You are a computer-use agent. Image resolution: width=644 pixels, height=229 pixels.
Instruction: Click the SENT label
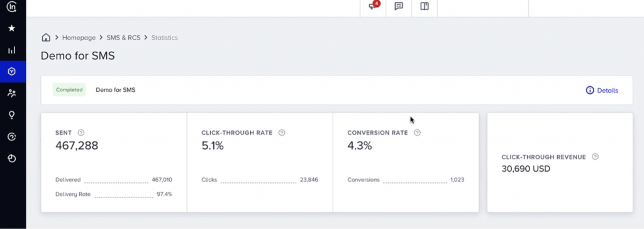pos(64,133)
